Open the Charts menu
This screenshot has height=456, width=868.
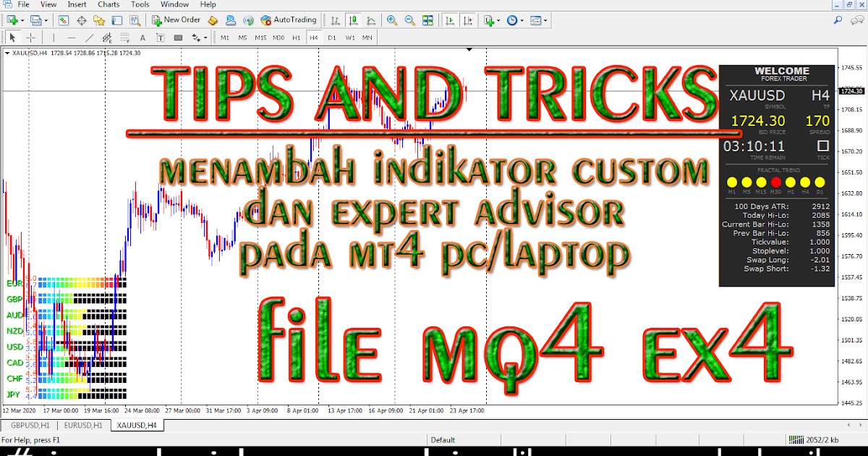[x=109, y=4]
